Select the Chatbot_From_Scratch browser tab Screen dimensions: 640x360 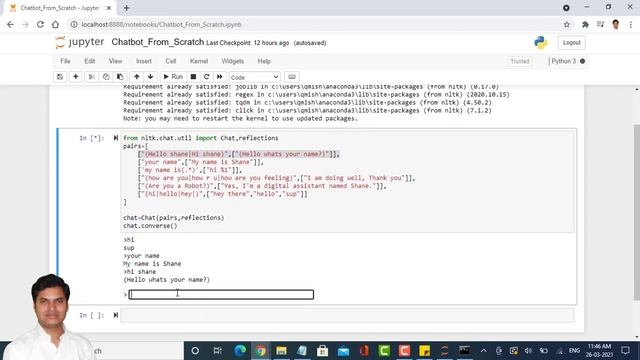61,8
